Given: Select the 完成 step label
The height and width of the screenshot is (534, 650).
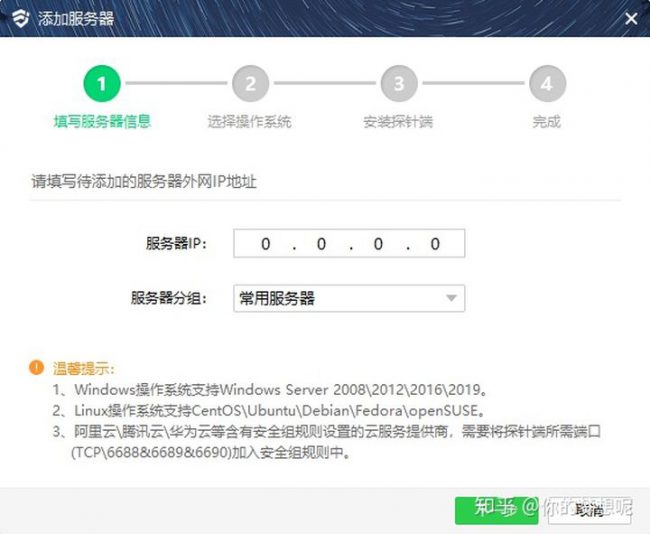Looking at the screenshot, I should point(547,121).
